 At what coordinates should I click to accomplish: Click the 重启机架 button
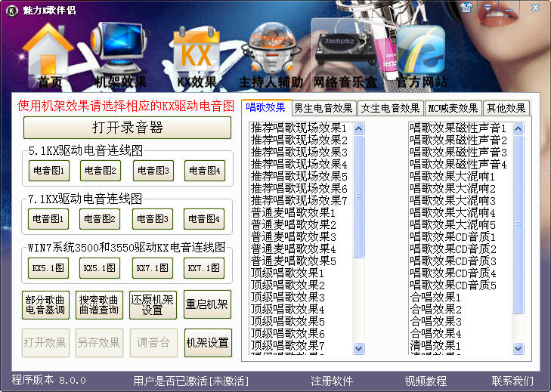click(207, 304)
